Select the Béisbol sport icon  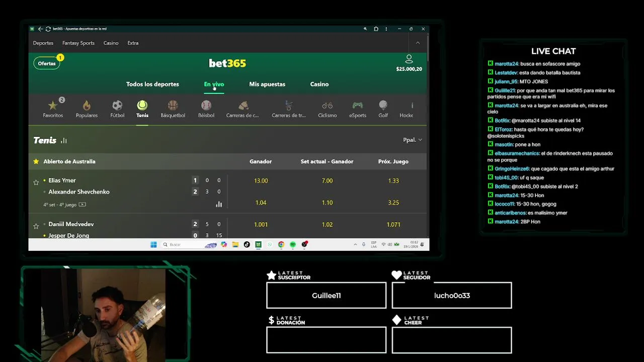pos(206,105)
